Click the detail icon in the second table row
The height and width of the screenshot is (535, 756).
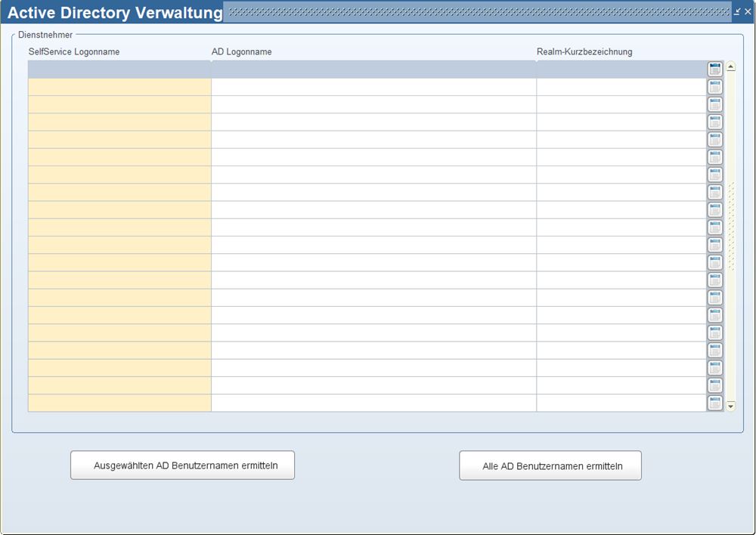pos(714,87)
